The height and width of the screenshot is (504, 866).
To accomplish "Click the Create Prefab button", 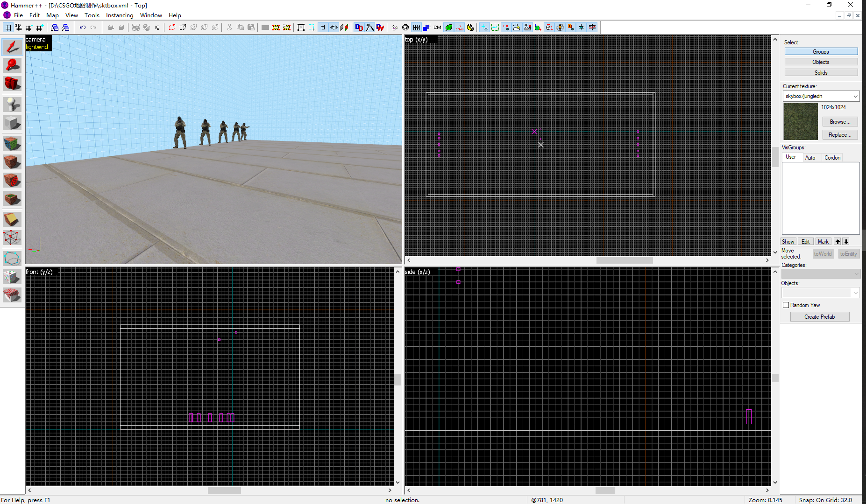I will point(819,317).
